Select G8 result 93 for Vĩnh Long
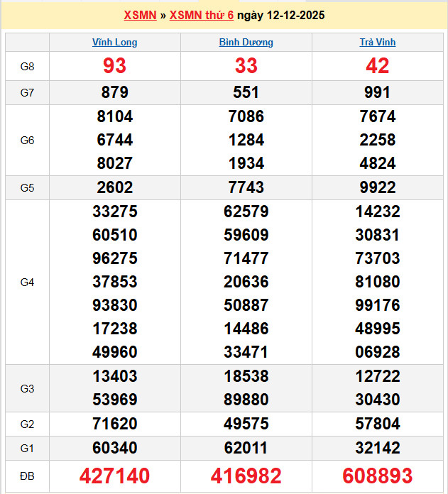 (114, 66)
